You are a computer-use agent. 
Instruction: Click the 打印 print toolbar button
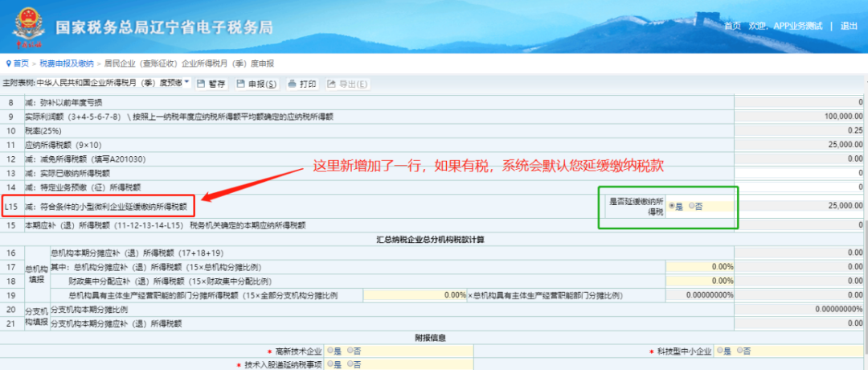(x=302, y=84)
